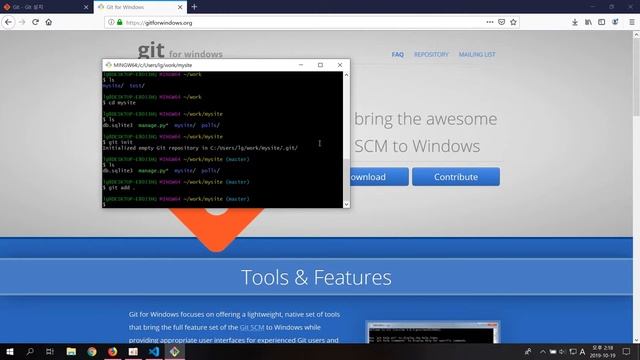Click the green padlock security icon
The height and width of the screenshot is (360, 640).
point(120,22)
